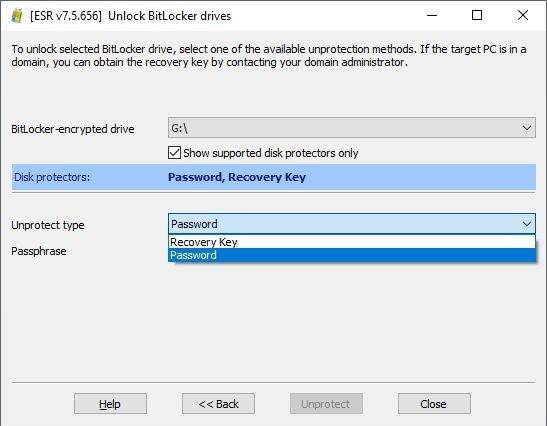Click the chevron arrow of the drive dropdown
The image size is (547, 426).
pos(527,128)
